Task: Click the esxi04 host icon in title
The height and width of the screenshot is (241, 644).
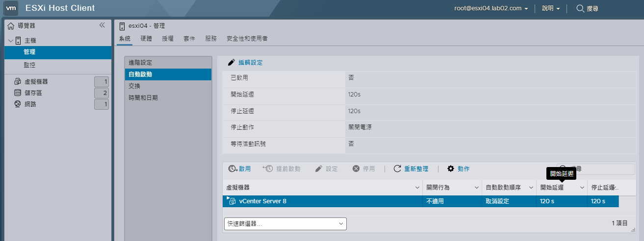Action: [122, 25]
